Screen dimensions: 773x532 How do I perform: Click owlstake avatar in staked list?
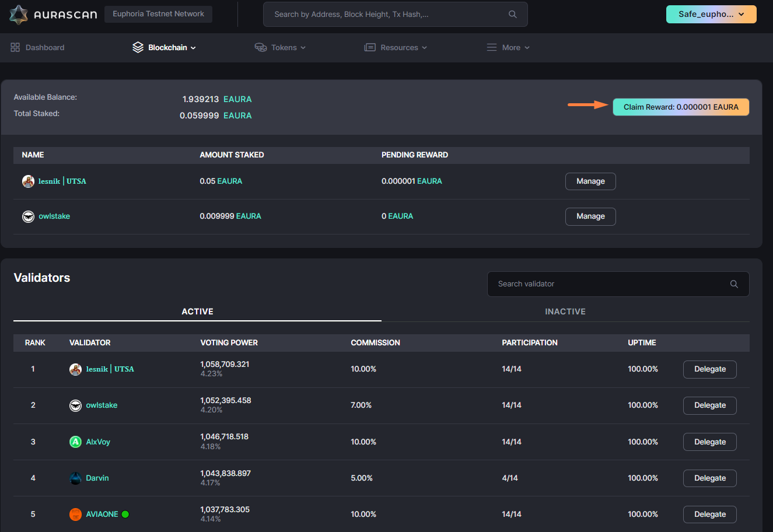[28, 216]
